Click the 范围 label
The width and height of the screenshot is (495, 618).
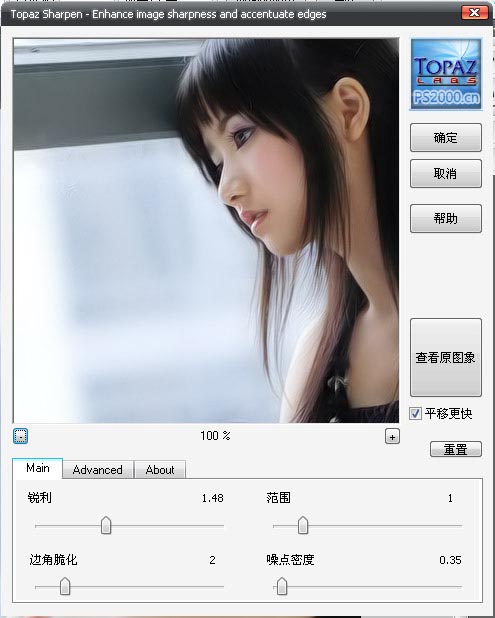pyautogui.click(x=278, y=498)
